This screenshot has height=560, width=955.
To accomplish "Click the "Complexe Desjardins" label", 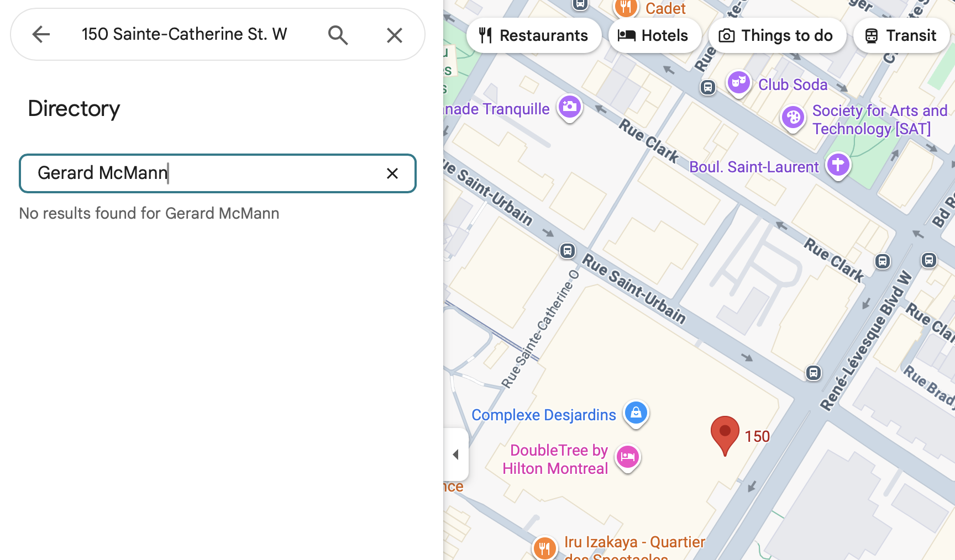I will point(544,415).
